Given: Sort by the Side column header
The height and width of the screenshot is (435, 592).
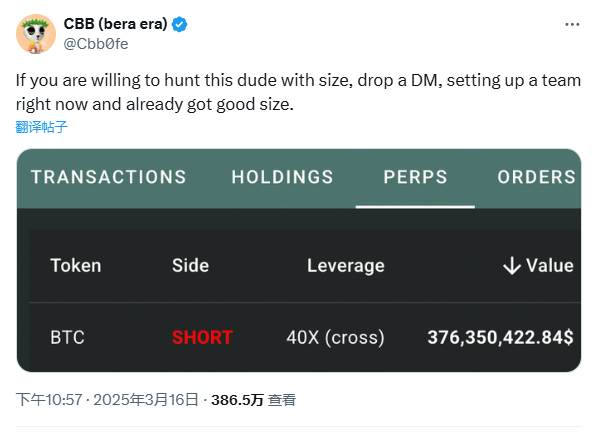Looking at the screenshot, I should click(x=190, y=265).
